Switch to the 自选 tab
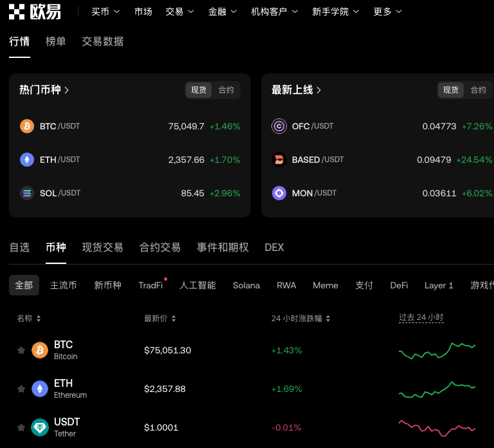This screenshot has width=494, height=448. point(19,247)
